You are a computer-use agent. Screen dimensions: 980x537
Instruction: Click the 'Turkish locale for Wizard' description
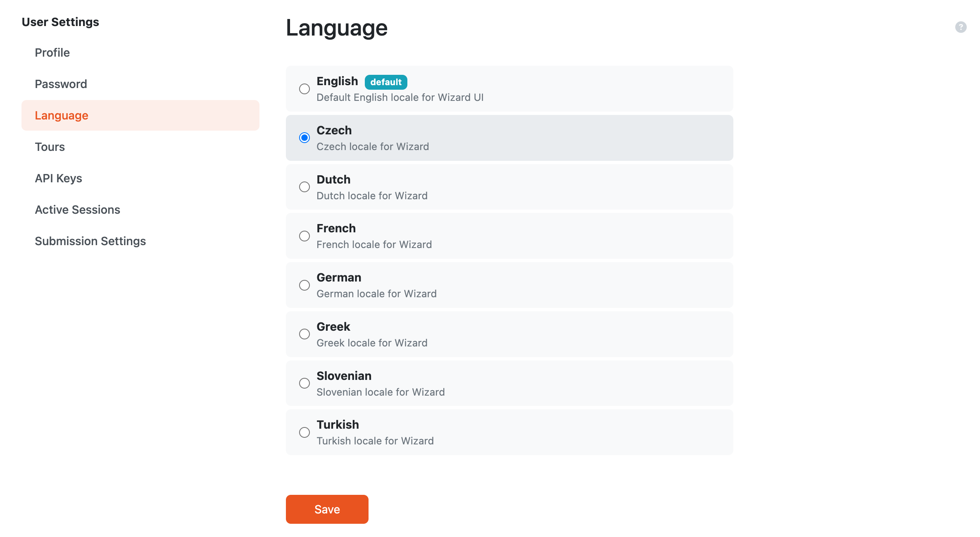(375, 441)
